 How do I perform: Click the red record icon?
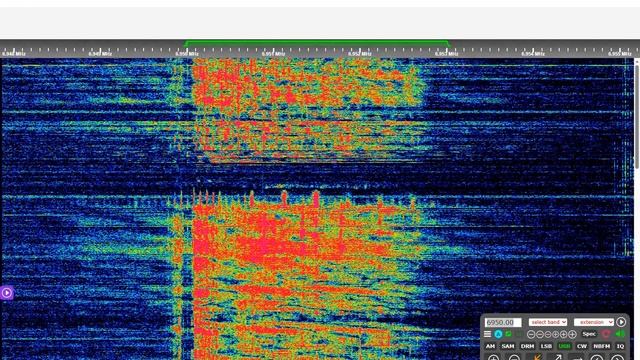(x=606, y=334)
